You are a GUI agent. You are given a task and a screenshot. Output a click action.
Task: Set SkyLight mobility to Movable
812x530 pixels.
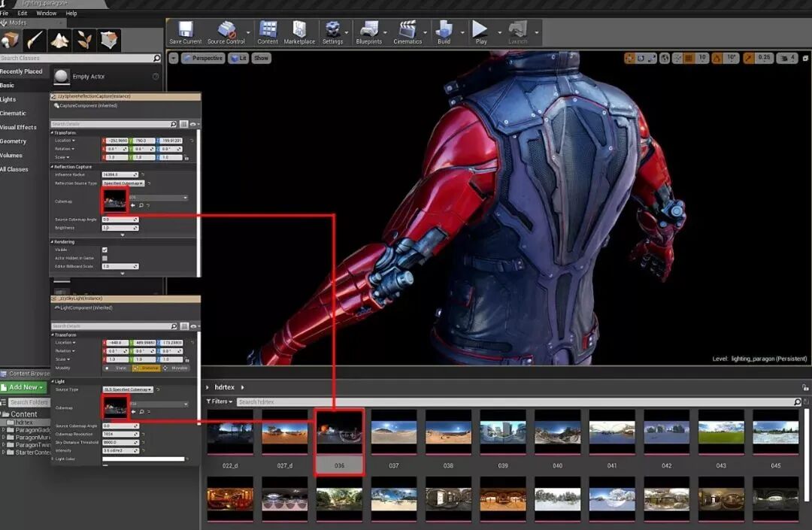point(176,368)
